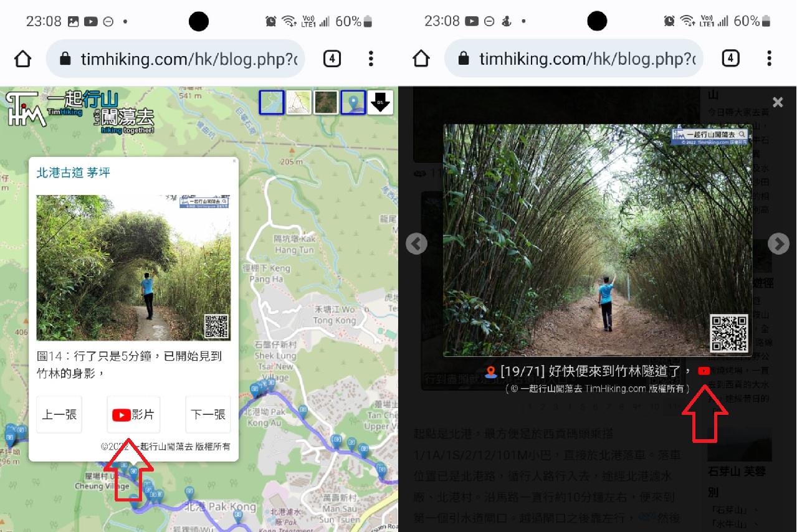
Task: Open the three-dot menu in the left browser
Action: click(x=371, y=59)
